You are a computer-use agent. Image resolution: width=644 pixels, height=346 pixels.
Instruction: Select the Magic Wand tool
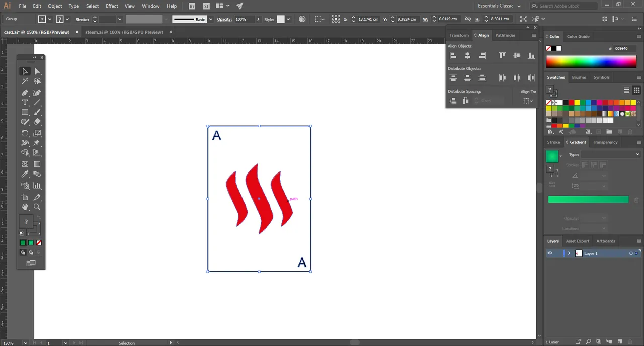(x=25, y=81)
